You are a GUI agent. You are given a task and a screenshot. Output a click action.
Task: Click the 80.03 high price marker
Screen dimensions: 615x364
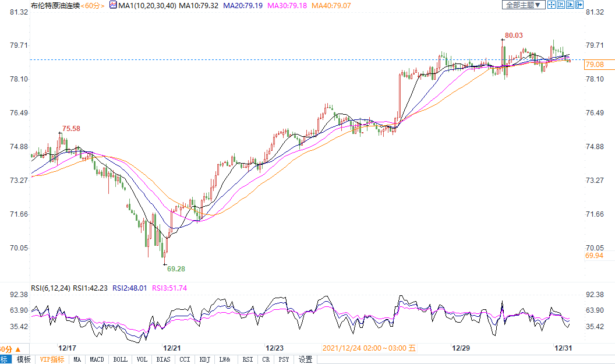514,36
